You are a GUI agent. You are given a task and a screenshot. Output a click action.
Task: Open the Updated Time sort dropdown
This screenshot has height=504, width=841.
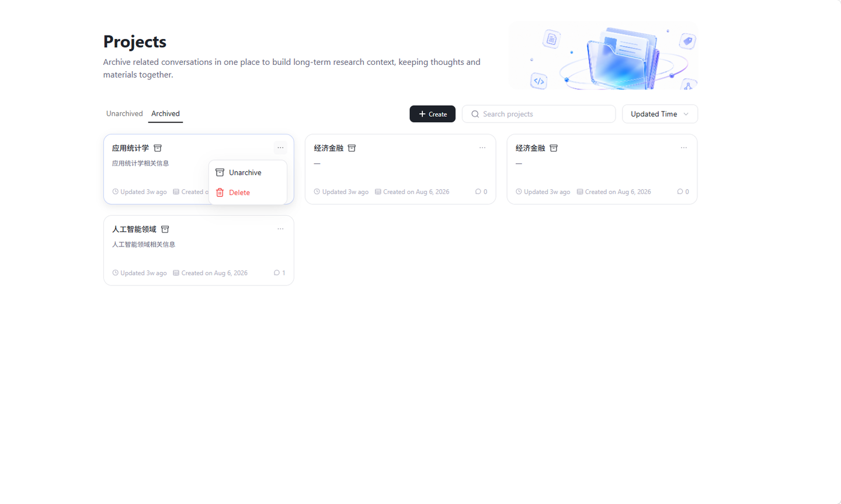pos(659,114)
